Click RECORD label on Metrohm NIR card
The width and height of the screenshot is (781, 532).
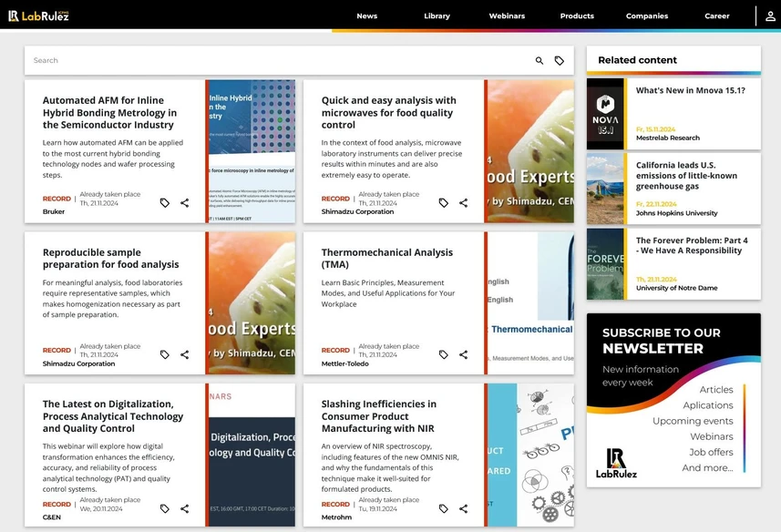pos(335,504)
